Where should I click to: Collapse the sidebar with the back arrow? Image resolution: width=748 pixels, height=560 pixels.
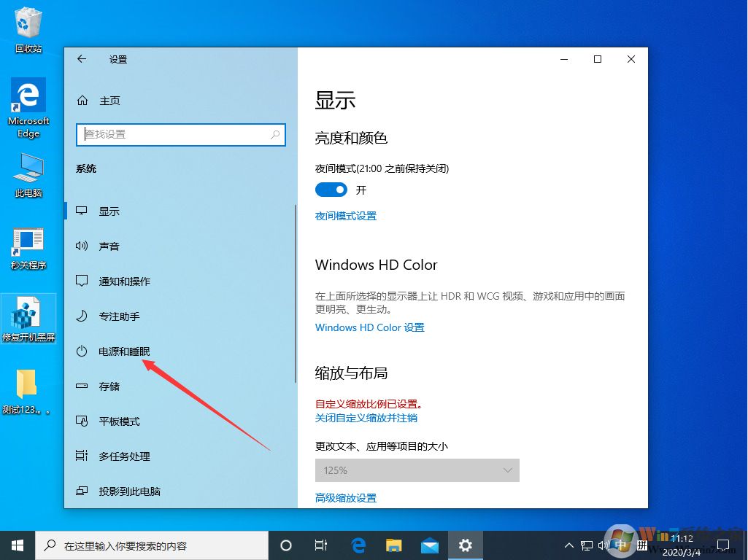tap(82, 59)
